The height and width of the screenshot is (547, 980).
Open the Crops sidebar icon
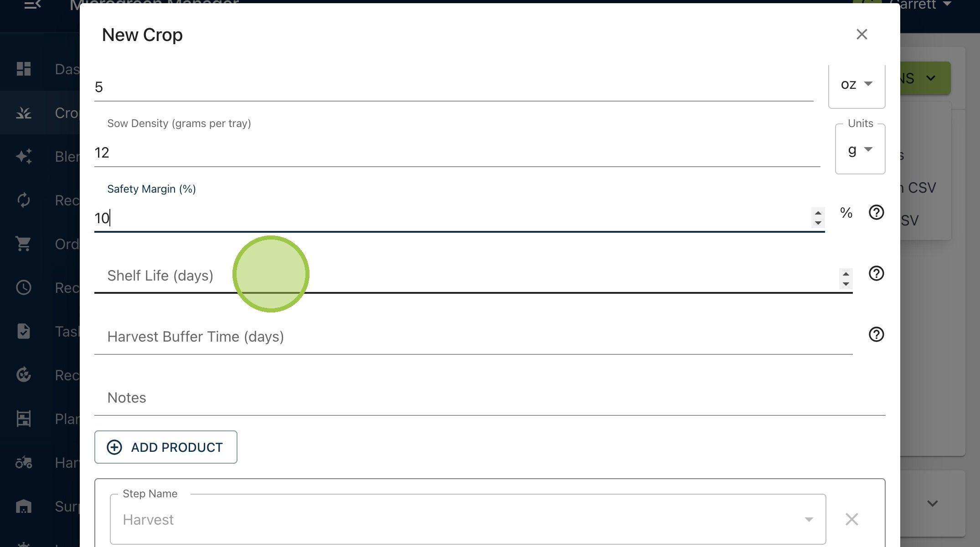click(x=24, y=112)
